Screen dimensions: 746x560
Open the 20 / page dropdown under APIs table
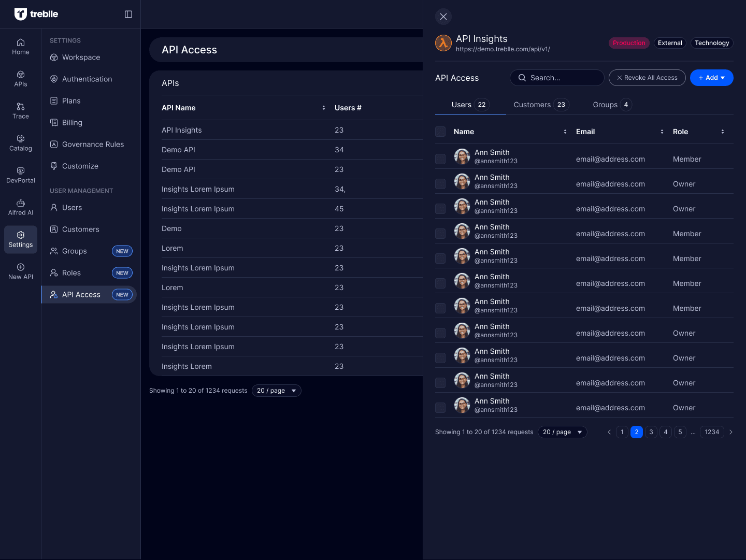[276, 391]
